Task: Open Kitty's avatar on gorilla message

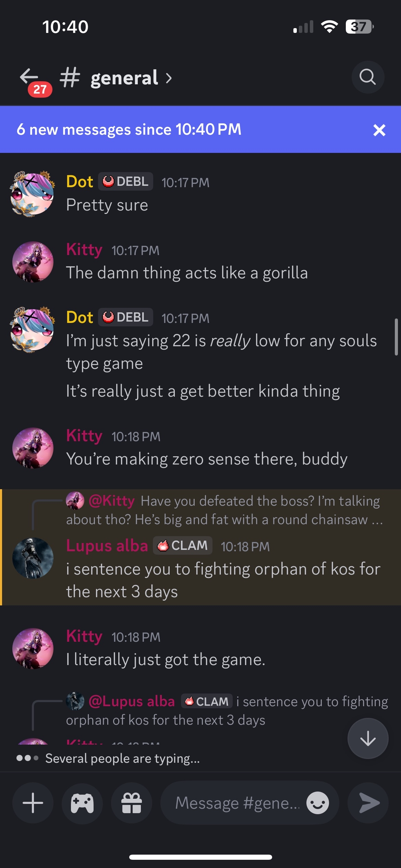Action: point(33,262)
